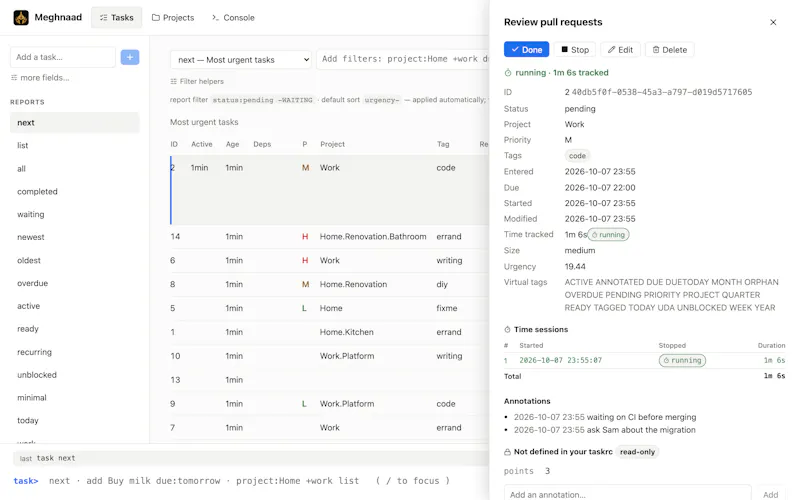The height and width of the screenshot is (500, 800).
Task: Click the blue plus add-task button
Action: pos(130,57)
